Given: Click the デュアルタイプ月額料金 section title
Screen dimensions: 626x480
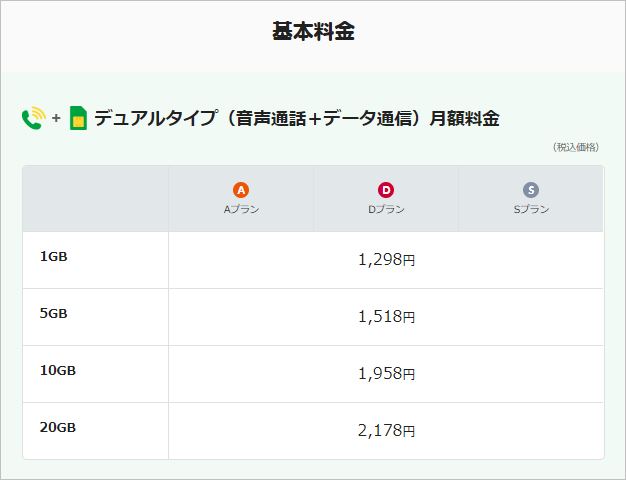Looking at the screenshot, I should 297,119.
